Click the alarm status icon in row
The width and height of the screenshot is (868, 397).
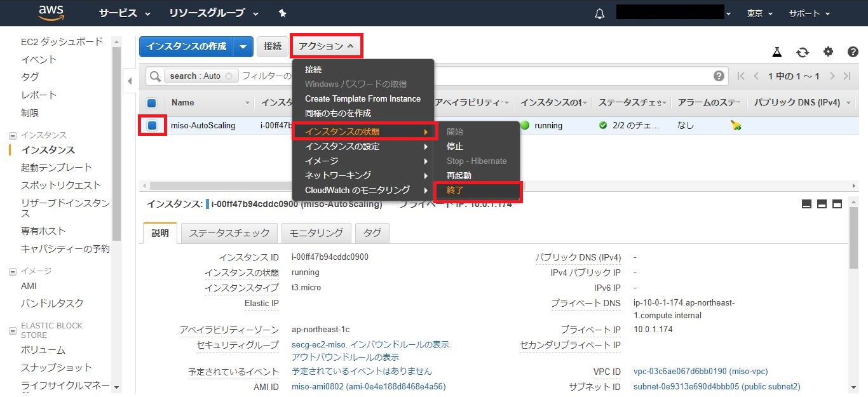click(x=736, y=126)
